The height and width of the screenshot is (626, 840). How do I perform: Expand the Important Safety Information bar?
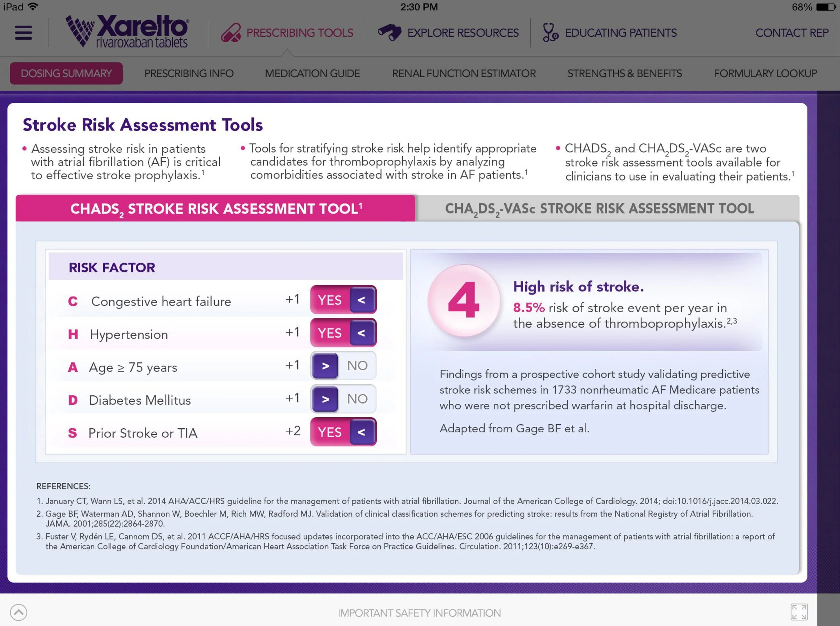pos(419,613)
